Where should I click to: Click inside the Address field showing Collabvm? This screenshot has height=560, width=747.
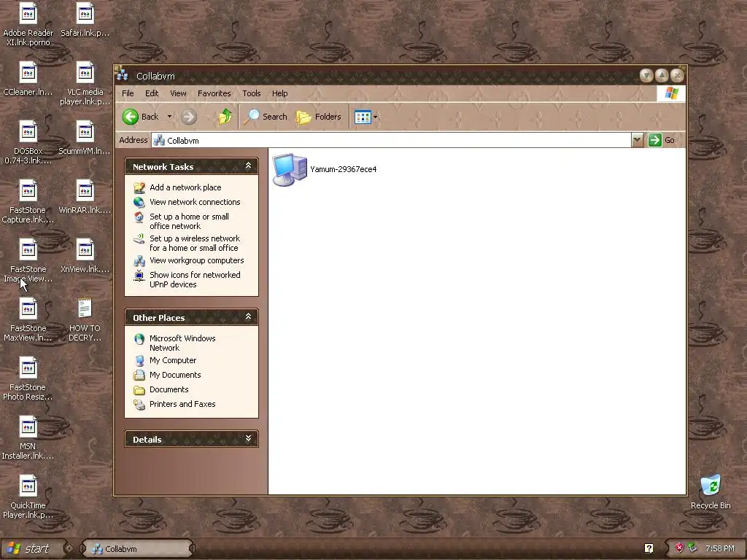391,140
